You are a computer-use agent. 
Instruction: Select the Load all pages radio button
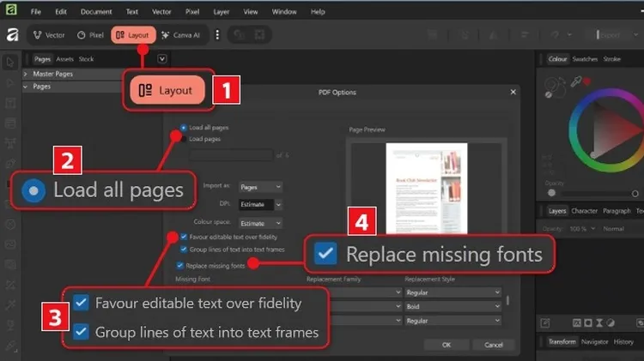coord(184,128)
